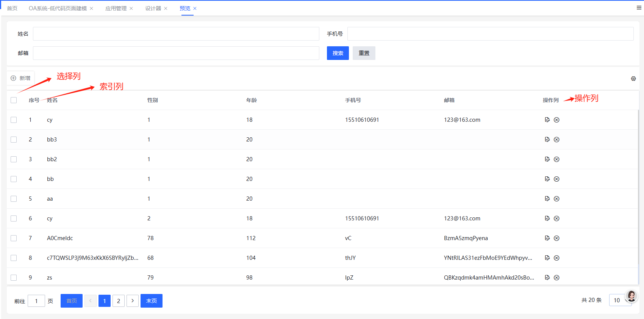Click the 搜索 button

point(338,53)
